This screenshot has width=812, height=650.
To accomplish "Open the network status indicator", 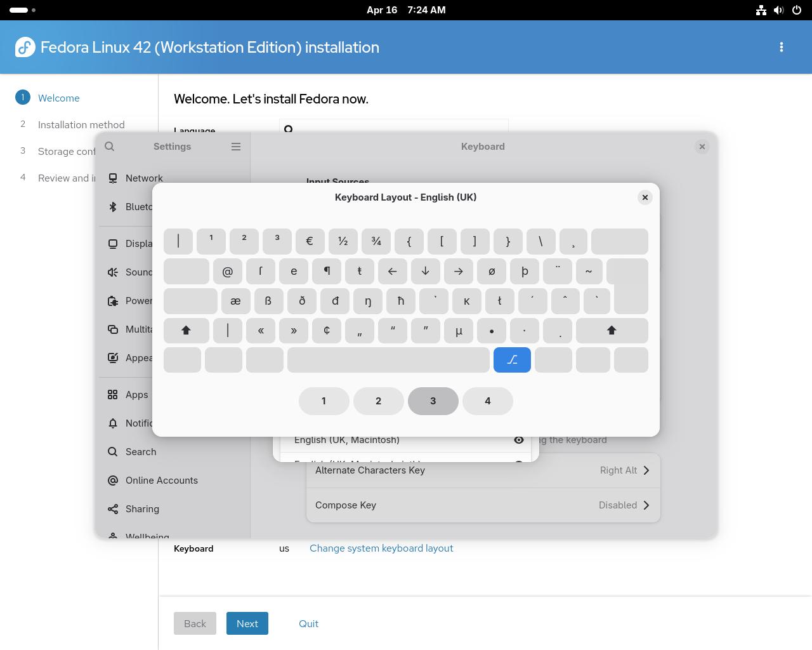I will pyautogui.click(x=761, y=10).
